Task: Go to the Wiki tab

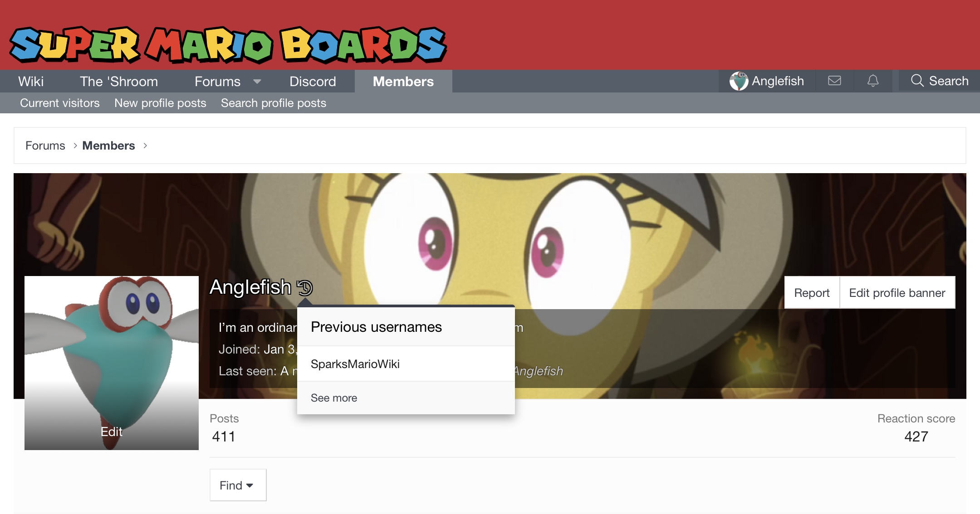Action: pos(31,81)
